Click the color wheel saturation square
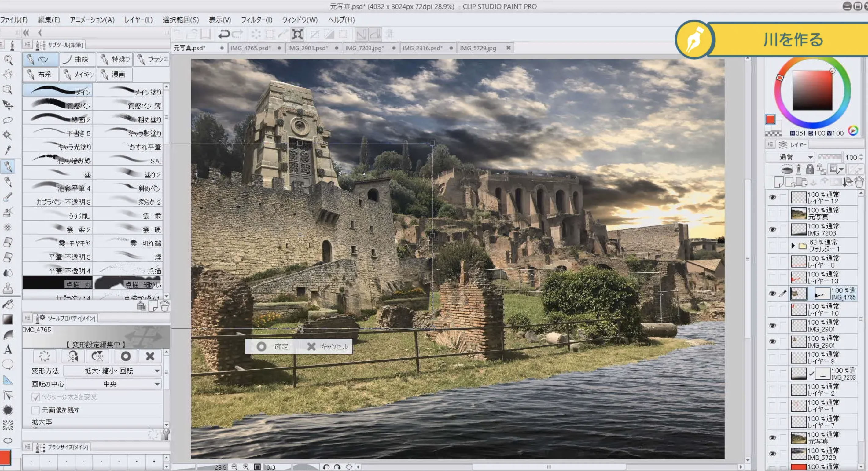Screen dimensions: 868x471 click(x=812, y=90)
